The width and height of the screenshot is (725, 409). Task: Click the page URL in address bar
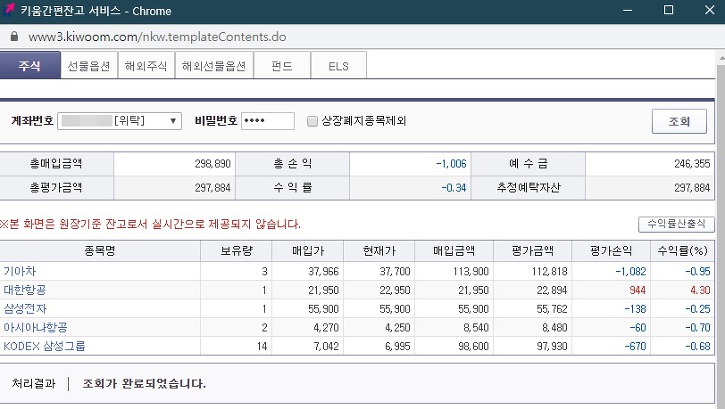coord(157,37)
